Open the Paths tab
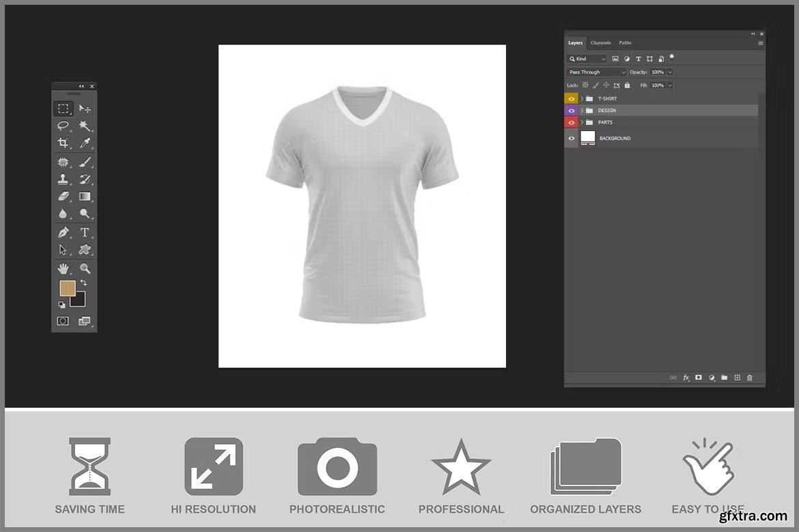 coord(625,43)
